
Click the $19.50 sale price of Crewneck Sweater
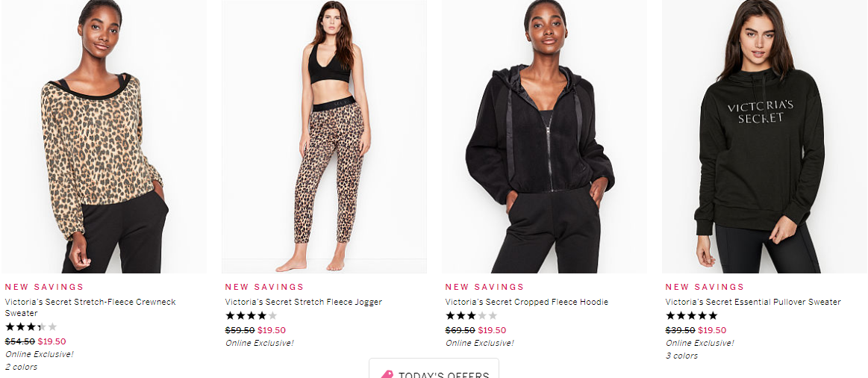coord(52,341)
